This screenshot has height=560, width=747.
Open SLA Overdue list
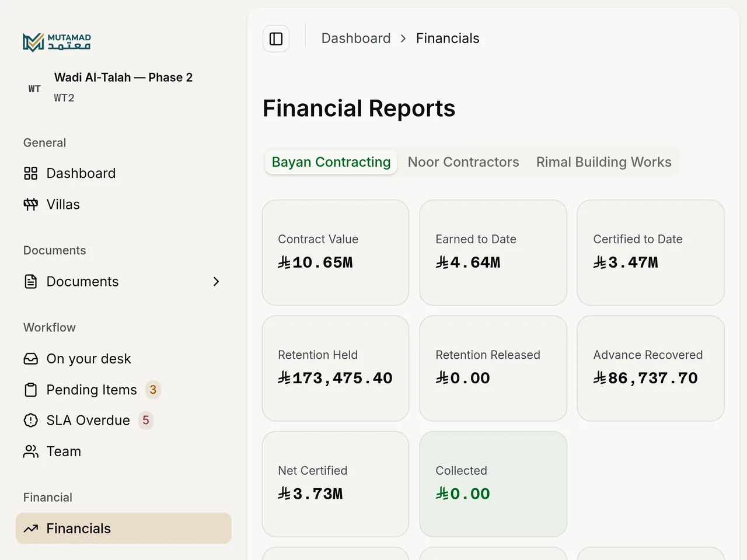124,421
